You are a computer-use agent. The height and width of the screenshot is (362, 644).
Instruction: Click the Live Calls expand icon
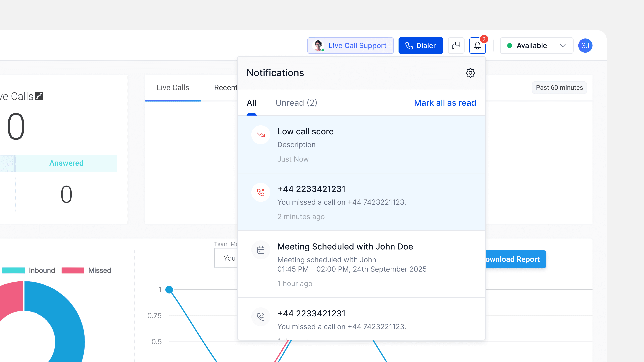coord(39,96)
